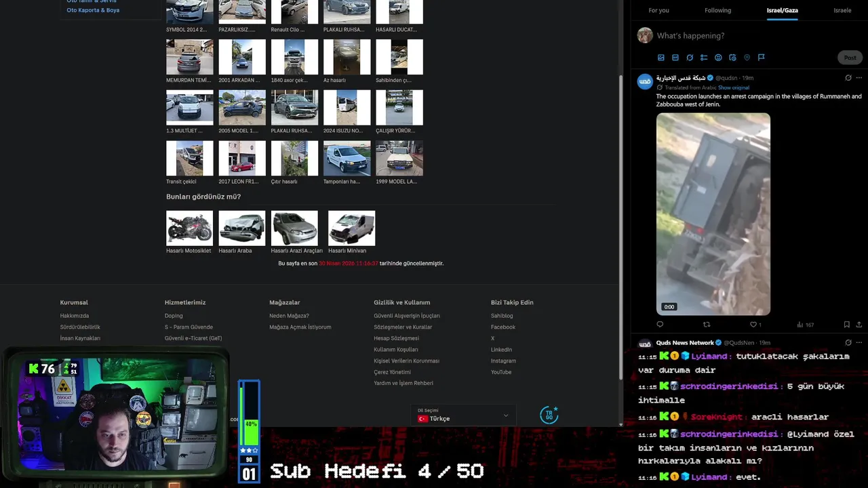Open Grok enhance icon in the composer
Viewport: 868px width, 488px height.
(690, 58)
